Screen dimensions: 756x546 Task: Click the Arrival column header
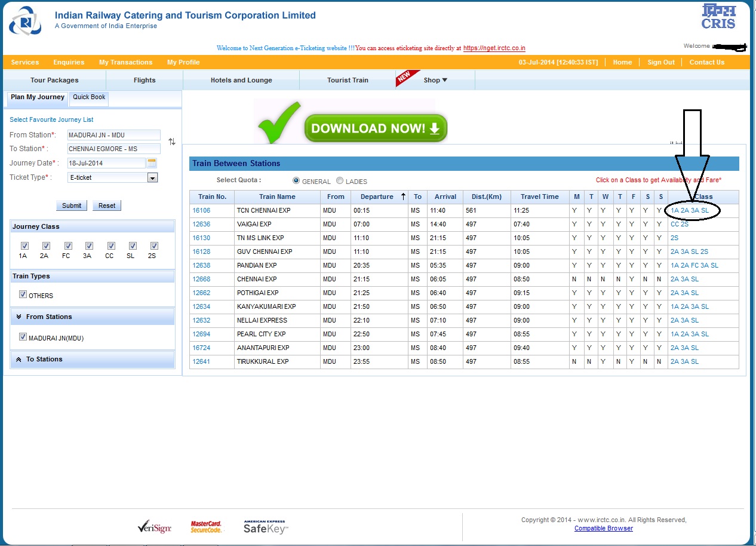445,197
